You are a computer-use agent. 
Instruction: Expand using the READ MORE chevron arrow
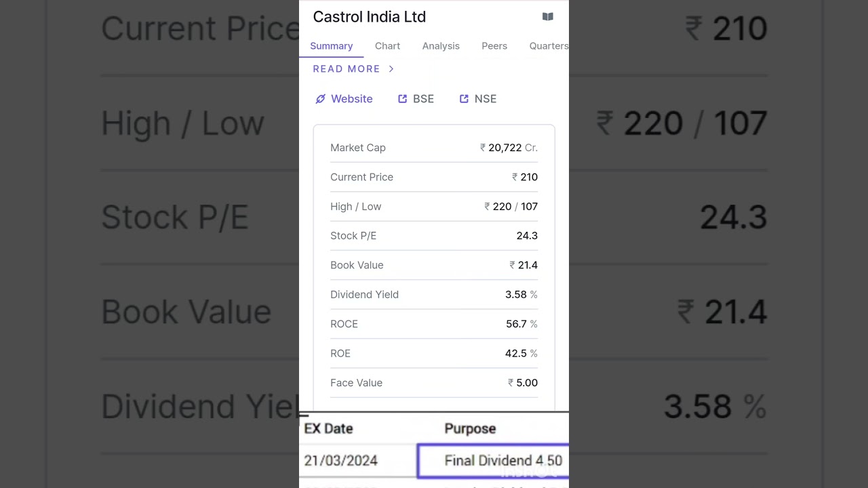point(391,69)
